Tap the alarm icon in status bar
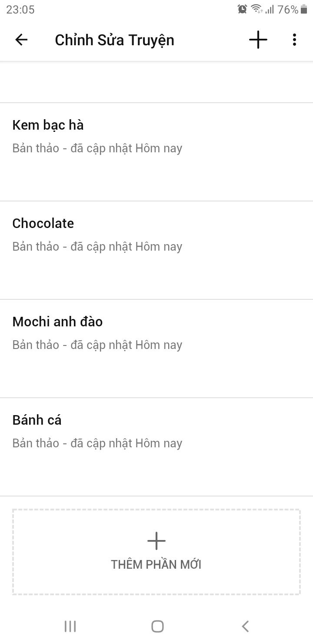Screen dimensions: 313x644 click(242, 9)
